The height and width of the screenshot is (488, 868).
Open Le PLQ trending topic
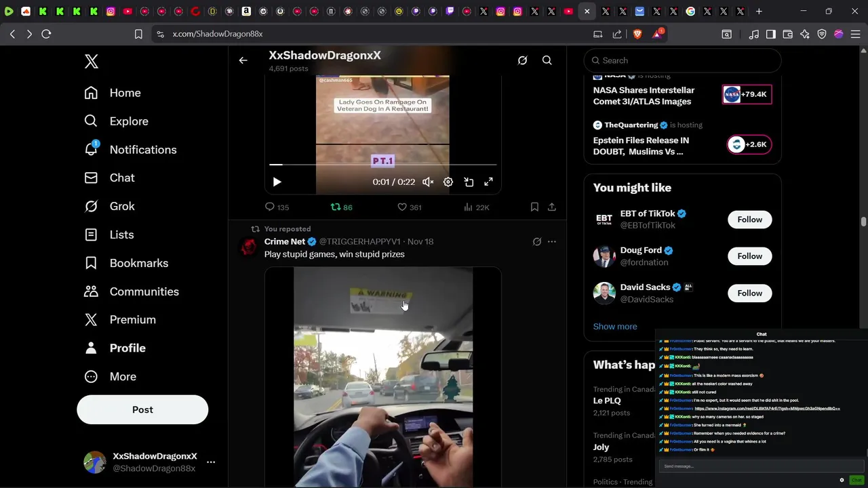pyautogui.click(x=607, y=401)
